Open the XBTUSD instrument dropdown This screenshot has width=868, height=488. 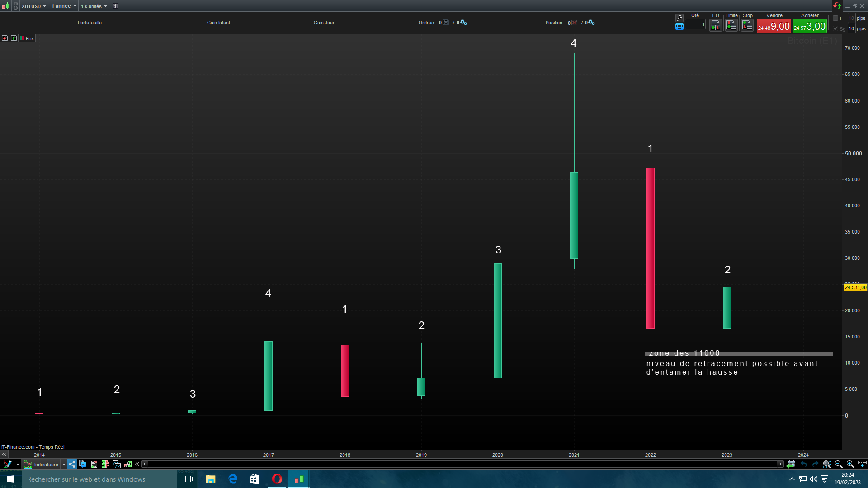coord(34,6)
